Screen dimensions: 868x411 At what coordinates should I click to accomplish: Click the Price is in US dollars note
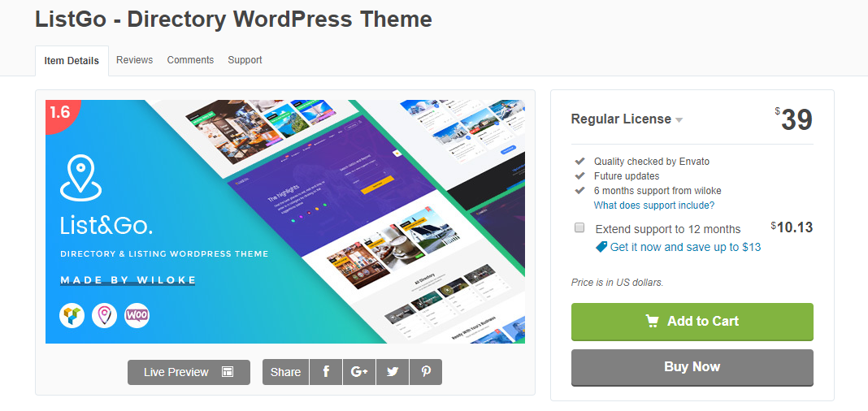tap(617, 283)
